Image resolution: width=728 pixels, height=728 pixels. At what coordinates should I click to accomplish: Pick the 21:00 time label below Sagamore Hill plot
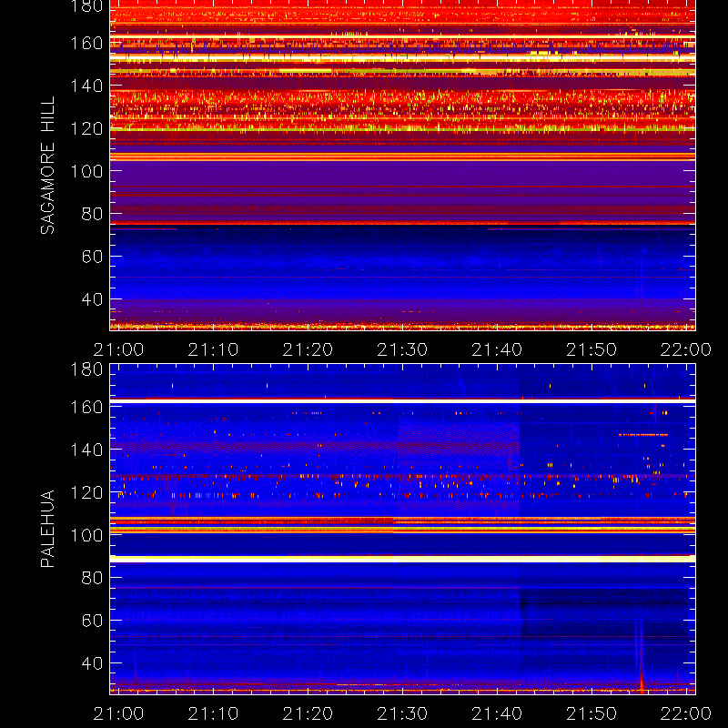point(118,349)
